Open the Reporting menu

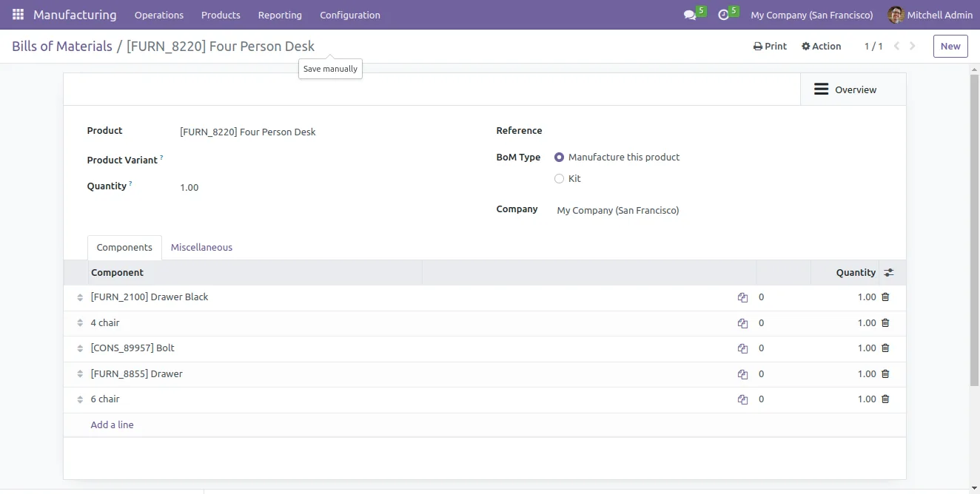pyautogui.click(x=280, y=15)
